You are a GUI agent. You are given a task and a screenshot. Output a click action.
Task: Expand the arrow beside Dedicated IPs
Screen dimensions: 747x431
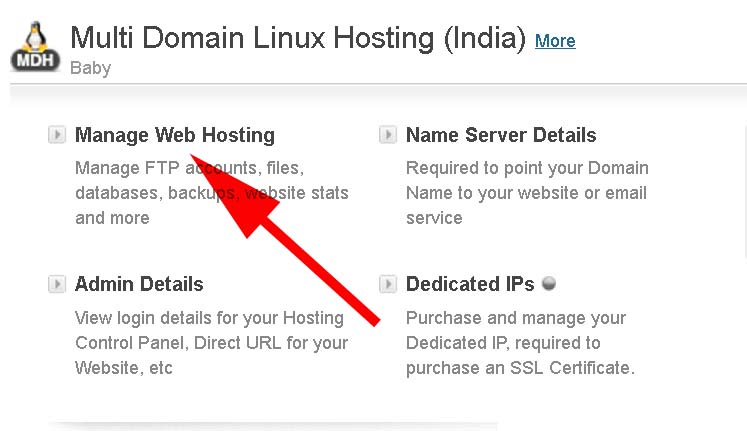coord(388,285)
